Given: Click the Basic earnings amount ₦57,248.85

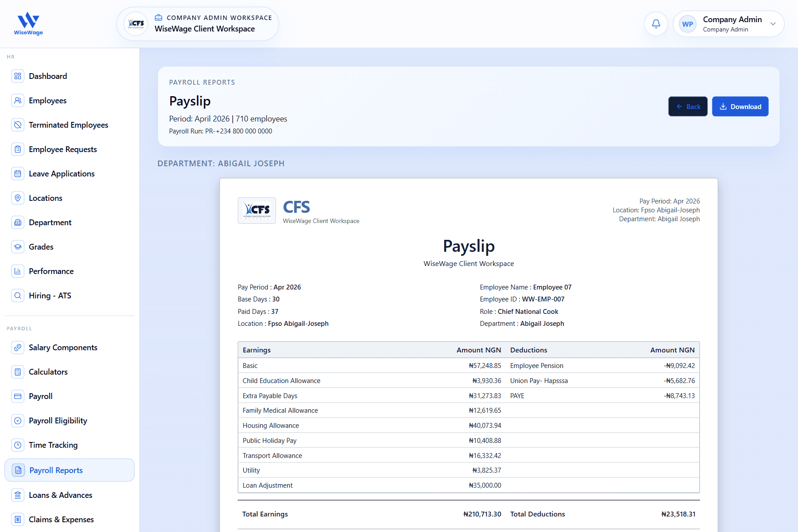Looking at the screenshot, I should pyautogui.click(x=485, y=366).
